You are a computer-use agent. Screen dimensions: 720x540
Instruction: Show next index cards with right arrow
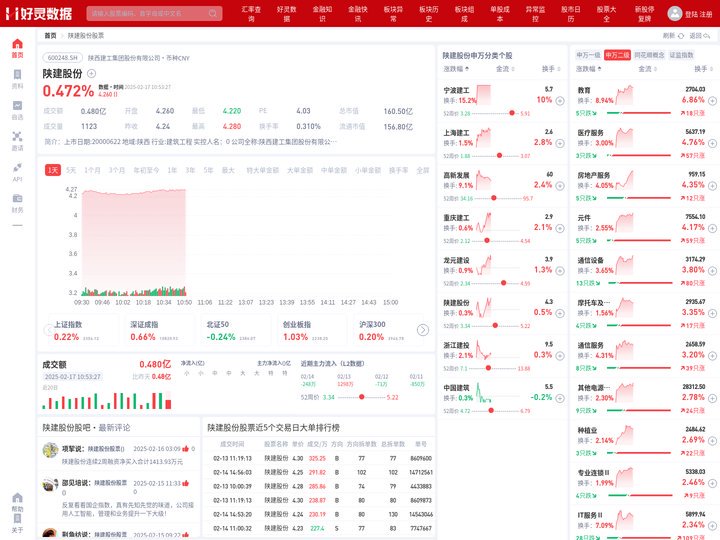(423, 330)
